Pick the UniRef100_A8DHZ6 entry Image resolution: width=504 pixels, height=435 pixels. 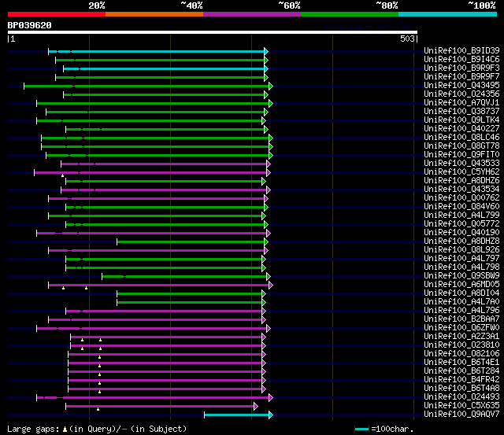[461, 181]
